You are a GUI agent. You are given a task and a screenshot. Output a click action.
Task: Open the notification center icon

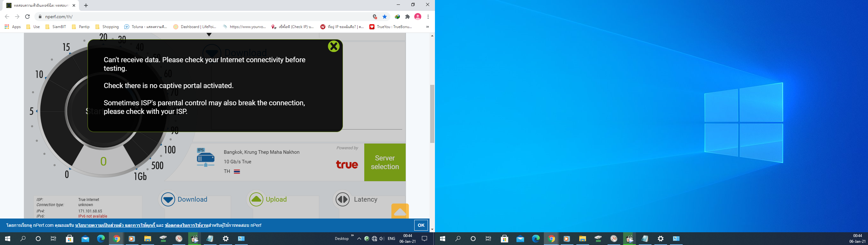(424, 239)
